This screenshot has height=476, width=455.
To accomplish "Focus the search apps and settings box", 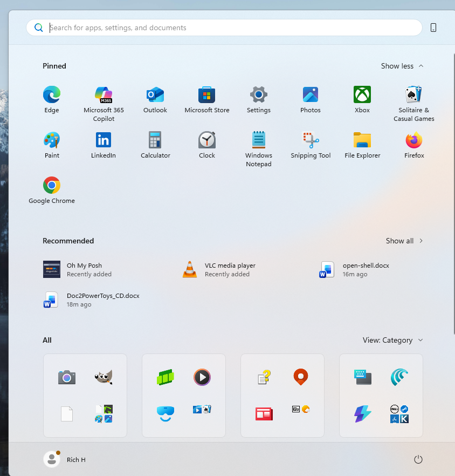I will tap(224, 28).
